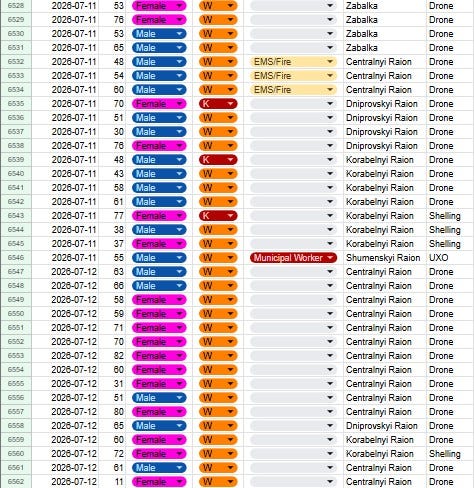Screen dimensions: 474x488
Task: Select row header 6562
Action: (x=16, y=482)
